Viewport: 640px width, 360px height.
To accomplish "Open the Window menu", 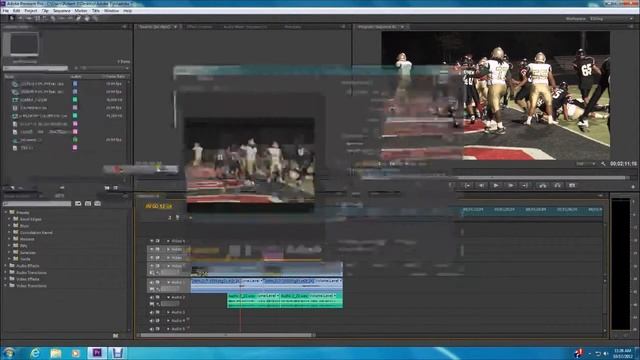I will pyautogui.click(x=111, y=11).
